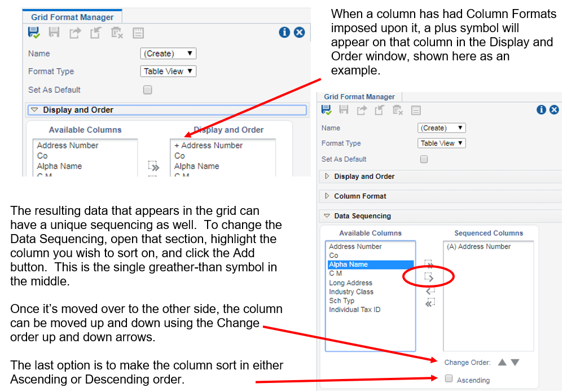Click the single left arrow Remove icon

tap(430, 290)
